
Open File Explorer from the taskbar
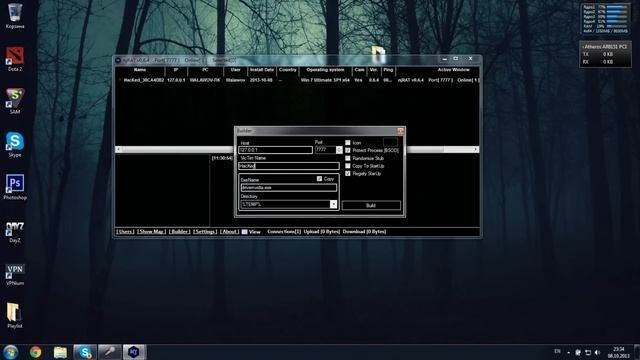pos(60,352)
